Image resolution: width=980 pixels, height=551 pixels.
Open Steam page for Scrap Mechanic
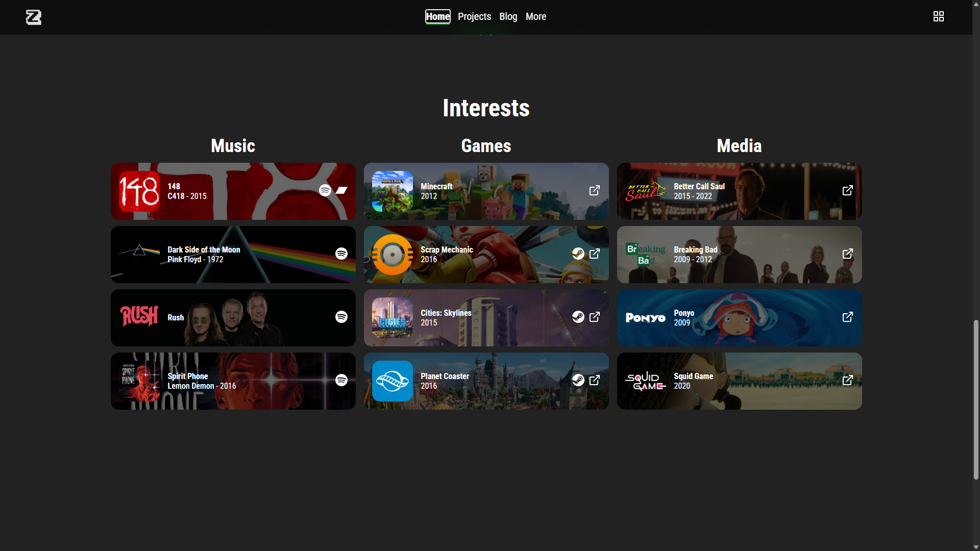click(x=578, y=254)
